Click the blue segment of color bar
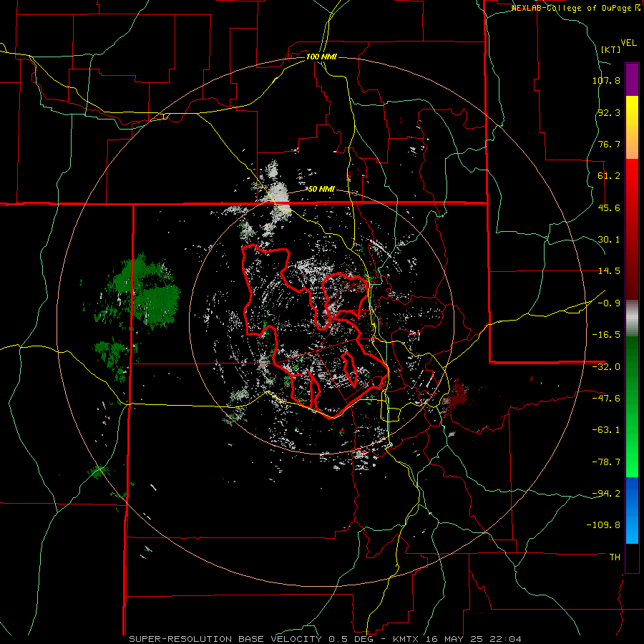Image resolution: width=644 pixels, height=644 pixels. (x=632, y=510)
